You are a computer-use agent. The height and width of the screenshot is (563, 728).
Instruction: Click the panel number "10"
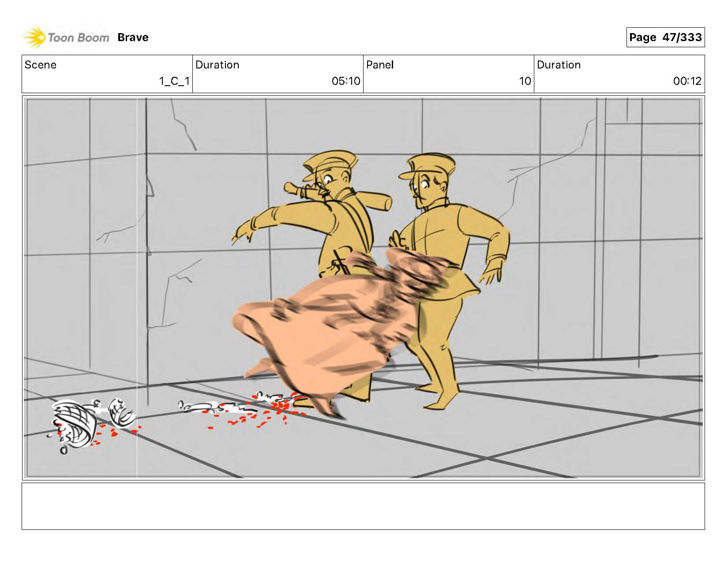coord(525,81)
